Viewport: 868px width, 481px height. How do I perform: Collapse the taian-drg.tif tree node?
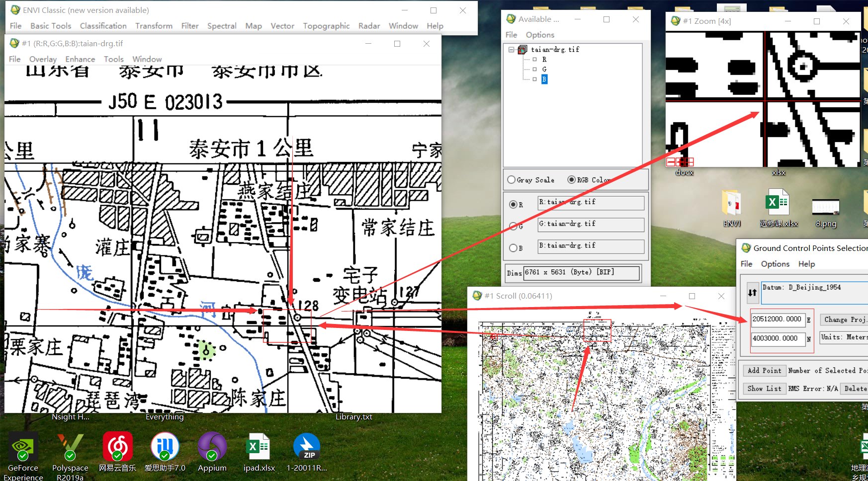click(511, 50)
